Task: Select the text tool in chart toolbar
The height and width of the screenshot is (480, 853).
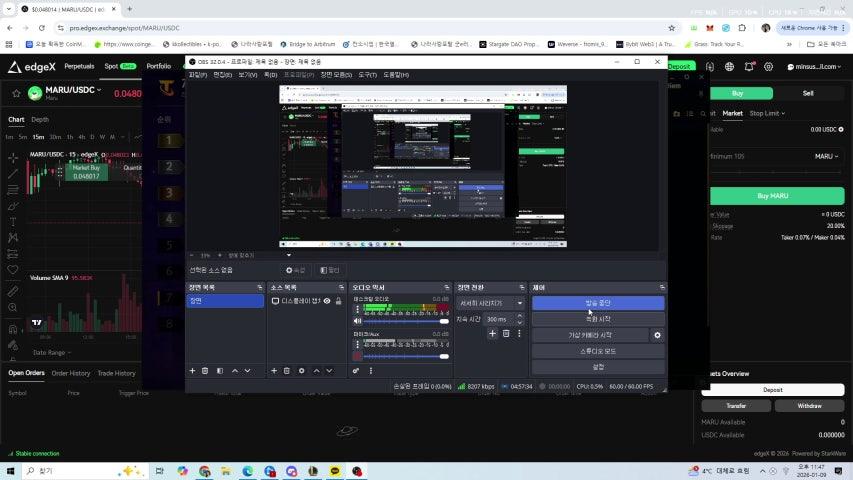Action: click(12, 221)
